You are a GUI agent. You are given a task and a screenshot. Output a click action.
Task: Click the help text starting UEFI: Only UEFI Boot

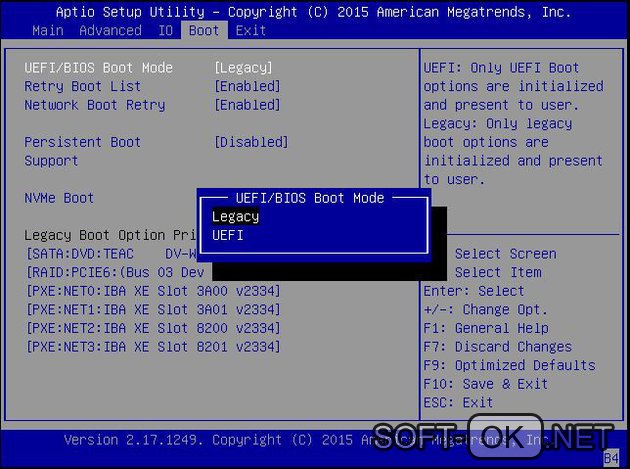[x=513, y=123]
